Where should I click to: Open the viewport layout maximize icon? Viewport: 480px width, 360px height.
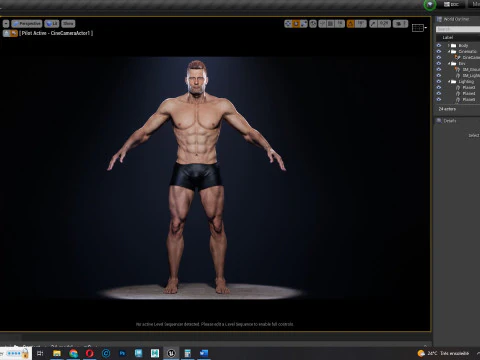pos(418,28)
